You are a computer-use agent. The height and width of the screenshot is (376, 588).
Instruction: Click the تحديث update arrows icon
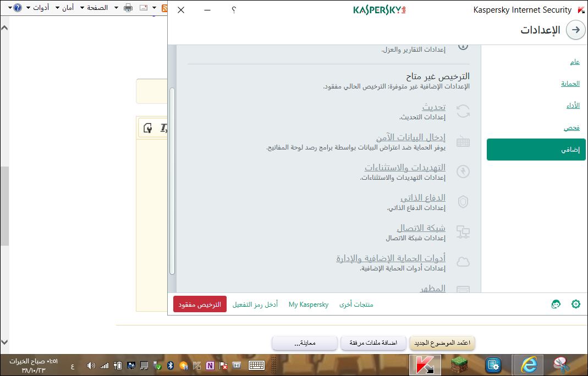tap(463, 111)
